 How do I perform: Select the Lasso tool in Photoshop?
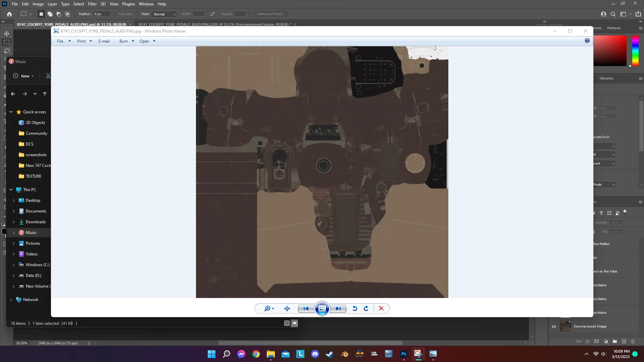7,51
